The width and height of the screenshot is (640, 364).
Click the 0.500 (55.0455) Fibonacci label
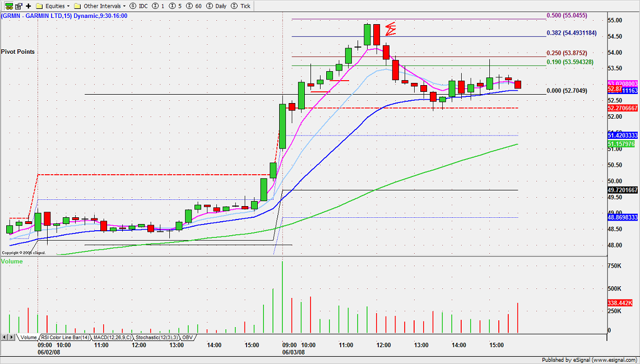coord(567,16)
